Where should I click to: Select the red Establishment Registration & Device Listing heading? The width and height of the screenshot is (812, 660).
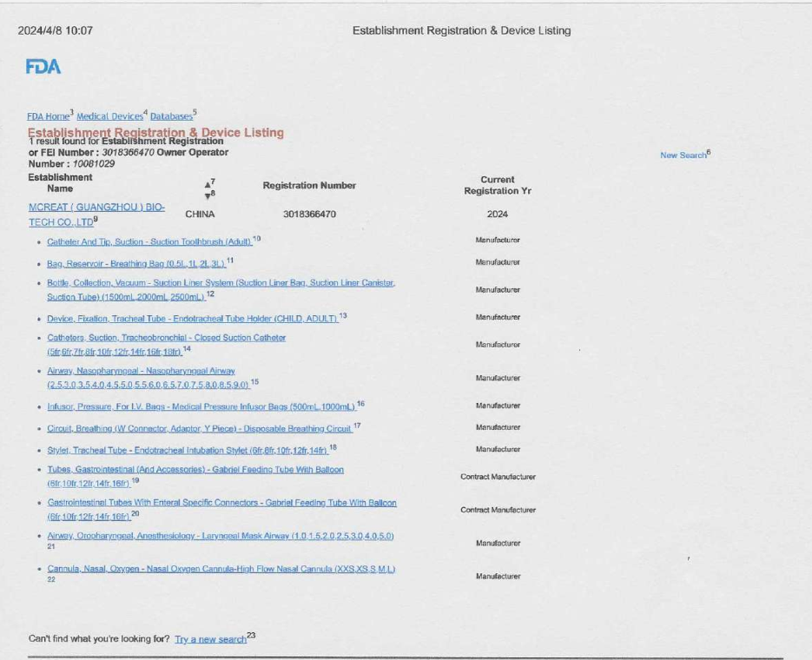155,133
